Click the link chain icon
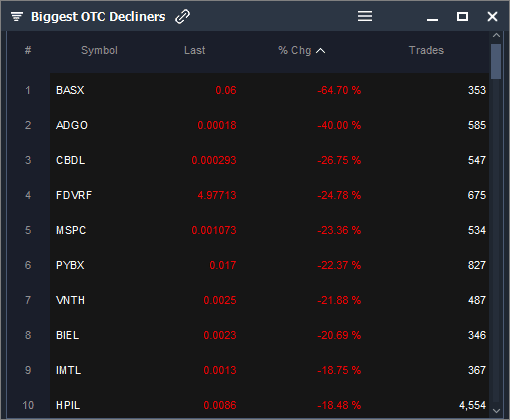This screenshot has height=420, width=510. coord(182,16)
